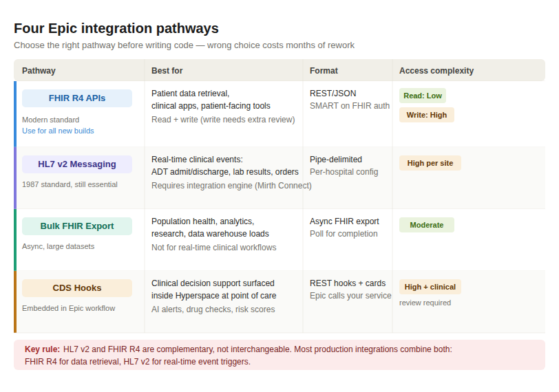Click the 'REST hooks + cards' format text
559x392 pixels.
click(348, 283)
